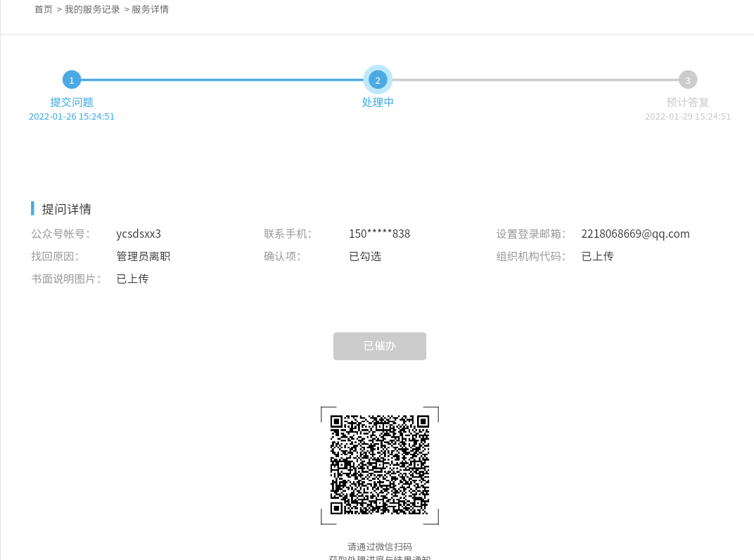The height and width of the screenshot is (560, 754).
Task: Select step 1 circle for 提交问题
Action: click(x=72, y=80)
